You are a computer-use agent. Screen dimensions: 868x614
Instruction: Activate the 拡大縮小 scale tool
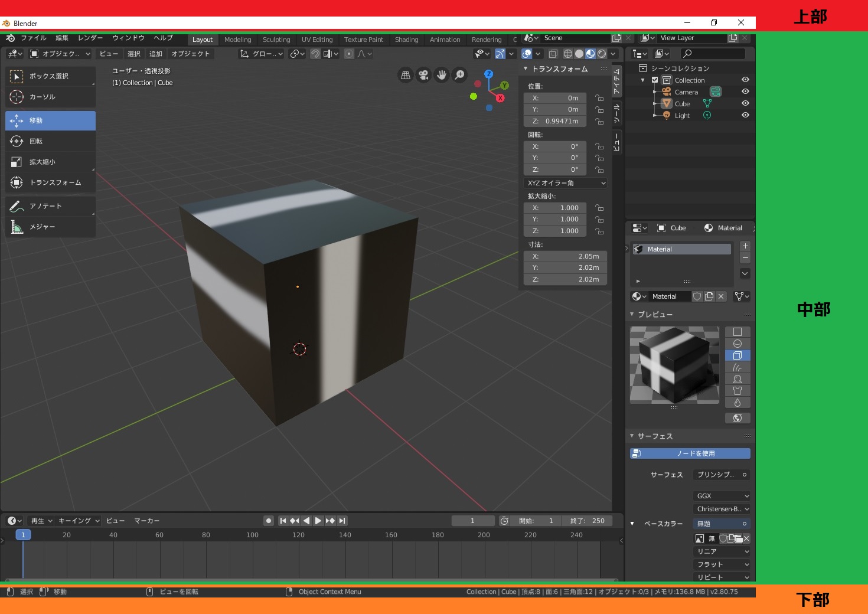pyautogui.click(x=50, y=162)
